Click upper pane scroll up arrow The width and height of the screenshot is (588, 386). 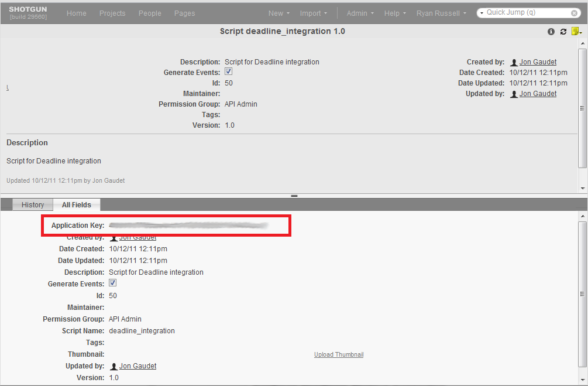pyautogui.click(x=582, y=43)
